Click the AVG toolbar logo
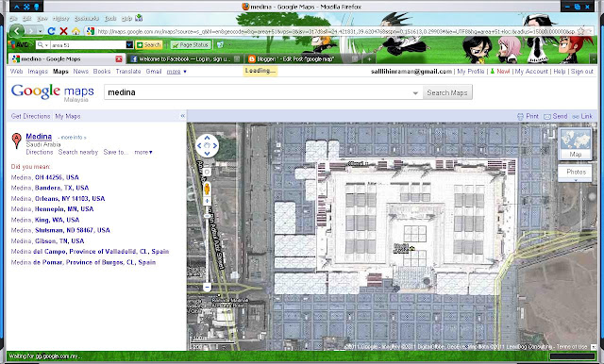 point(19,44)
